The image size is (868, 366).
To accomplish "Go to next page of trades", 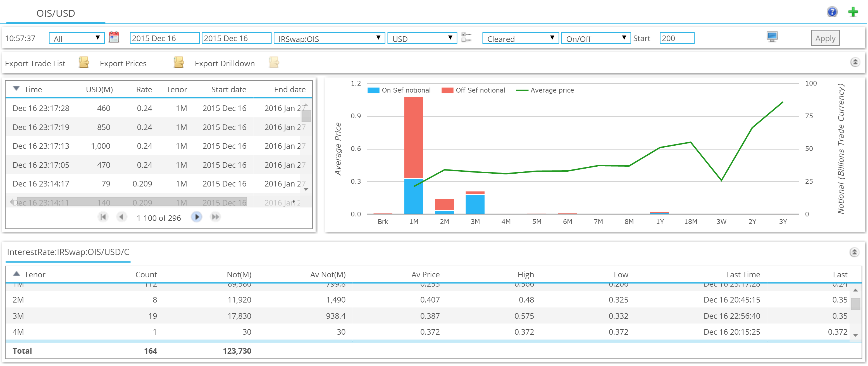I will click(x=196, y=217).
